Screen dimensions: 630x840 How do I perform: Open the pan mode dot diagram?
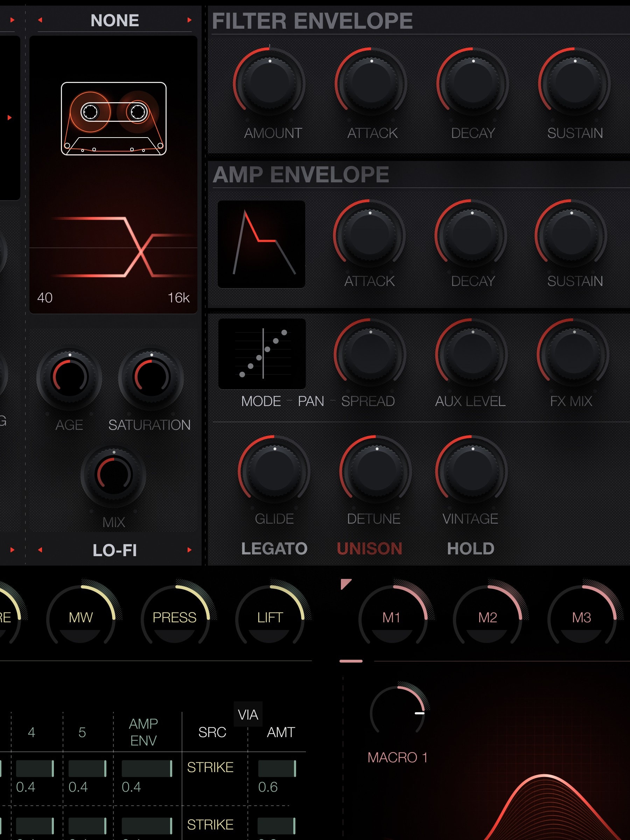pyautogui.click(x=262, y=353)
